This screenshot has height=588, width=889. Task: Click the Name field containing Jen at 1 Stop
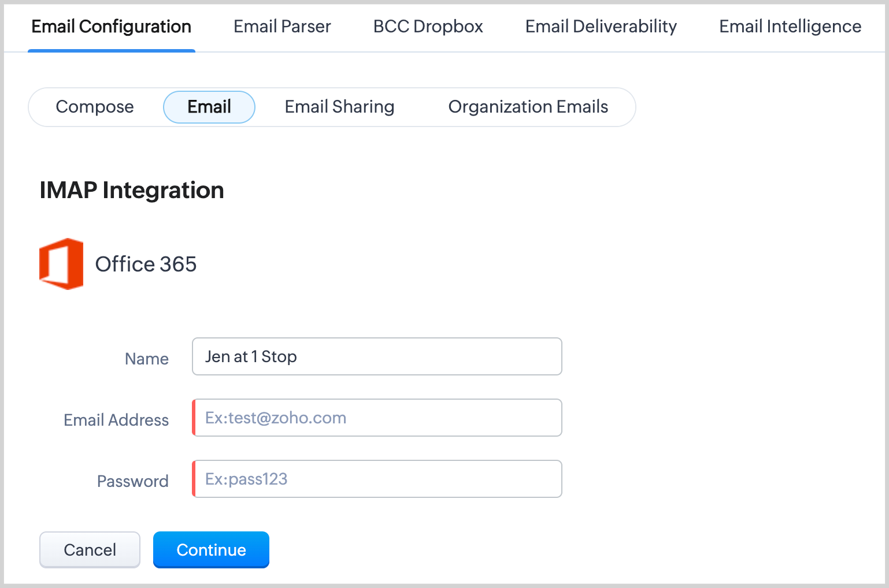tap(376, 356)
